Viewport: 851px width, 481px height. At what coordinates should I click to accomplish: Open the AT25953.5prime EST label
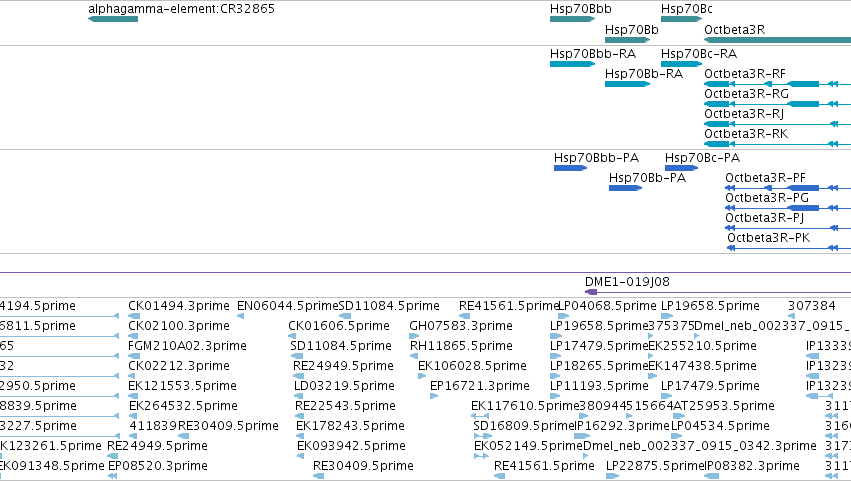pos(724,406)
